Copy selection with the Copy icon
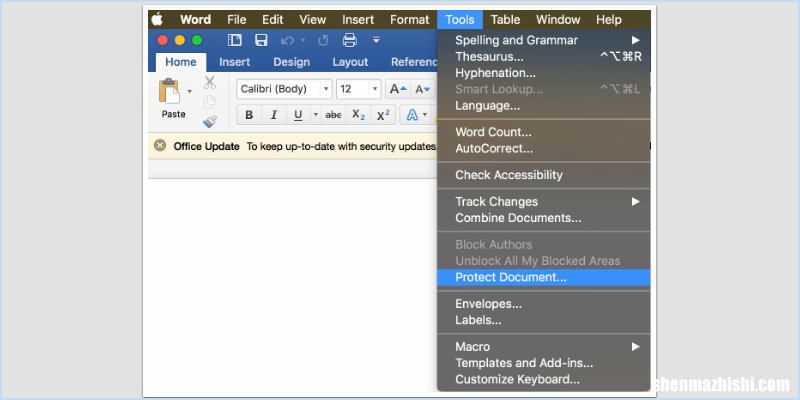800x400 pixels. (x=210, y=102)
